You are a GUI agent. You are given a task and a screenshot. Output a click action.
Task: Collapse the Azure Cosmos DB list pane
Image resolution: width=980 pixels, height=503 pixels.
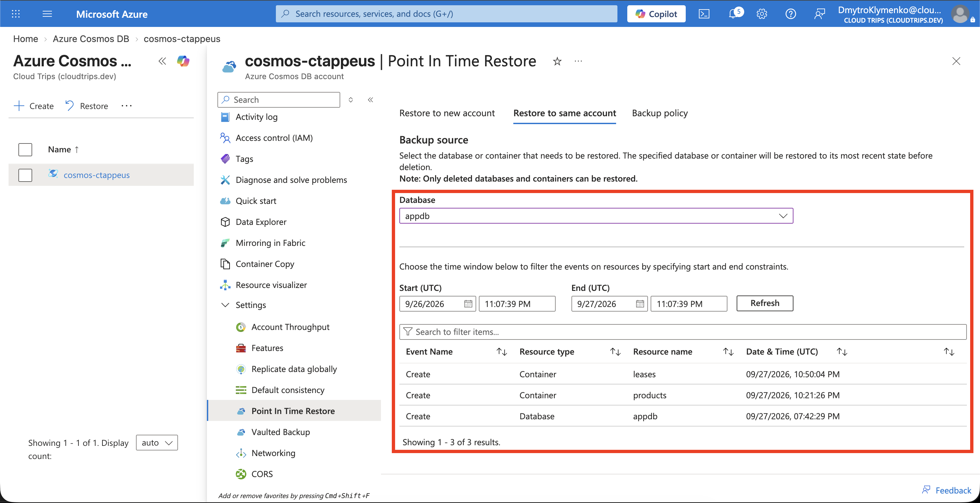pos(162,61)
